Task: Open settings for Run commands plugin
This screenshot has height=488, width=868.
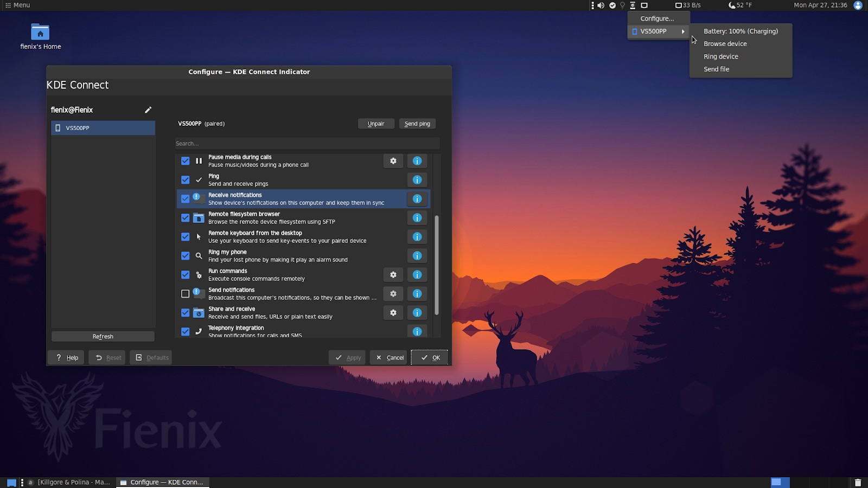Action: pyautogui.click(x=393, y=275)
